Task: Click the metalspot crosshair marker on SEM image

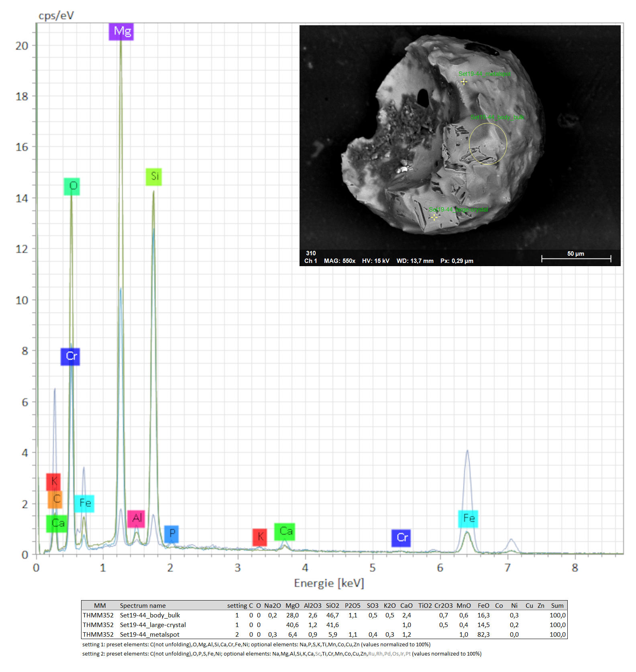Action: click(464, 82)
